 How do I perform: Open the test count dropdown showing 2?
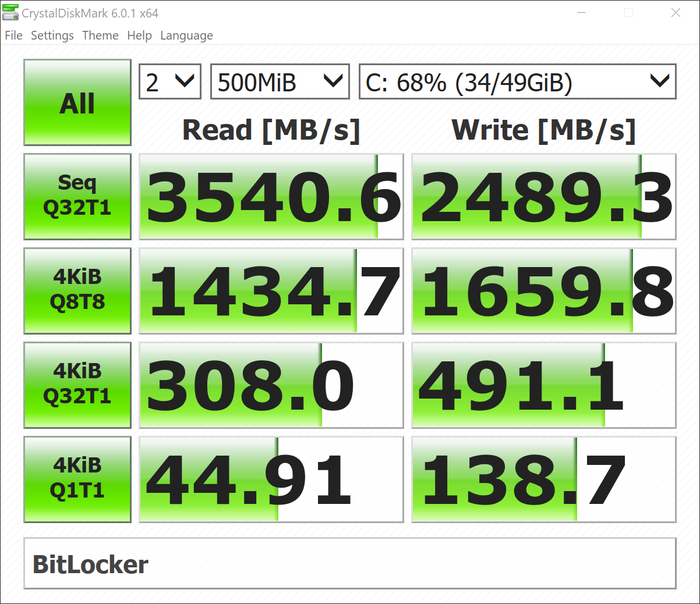coord(170,81)
